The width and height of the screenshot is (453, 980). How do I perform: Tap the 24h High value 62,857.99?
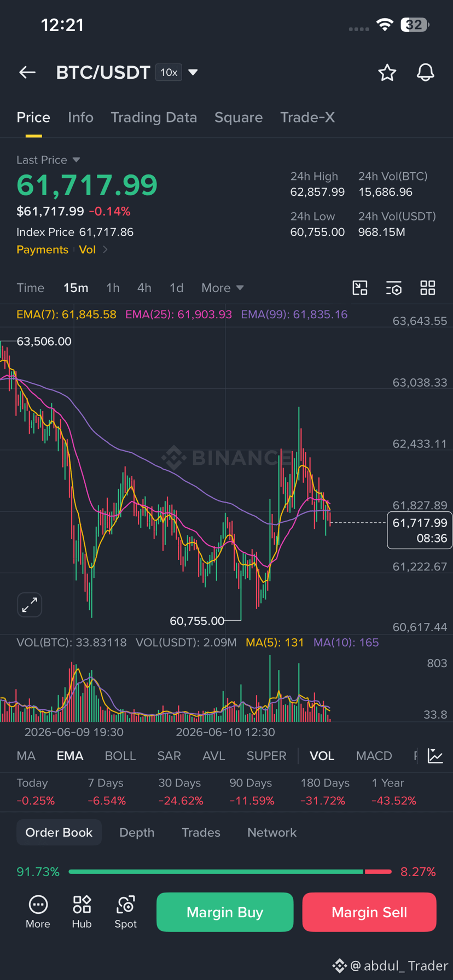[317, 192]
